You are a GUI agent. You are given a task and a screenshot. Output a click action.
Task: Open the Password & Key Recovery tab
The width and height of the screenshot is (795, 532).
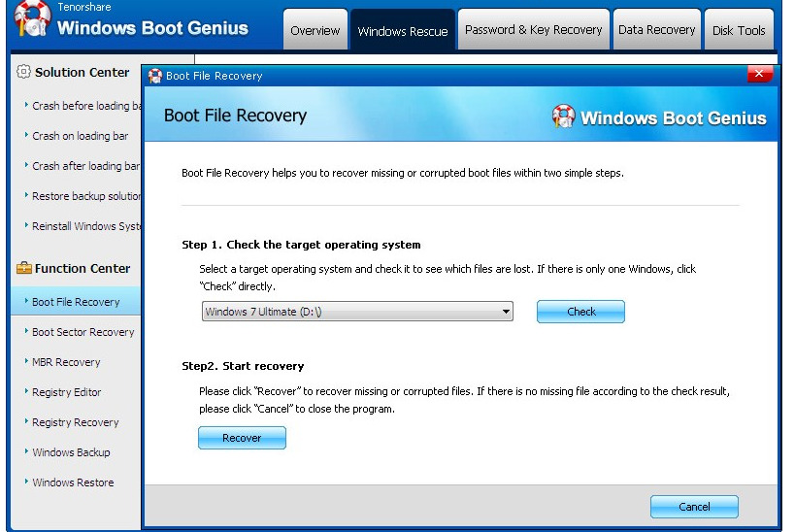click(x=533, y=29)
